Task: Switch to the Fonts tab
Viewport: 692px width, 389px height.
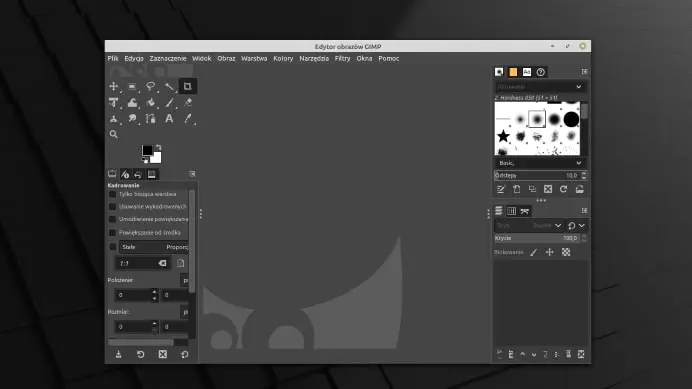Action: (527, 72)
